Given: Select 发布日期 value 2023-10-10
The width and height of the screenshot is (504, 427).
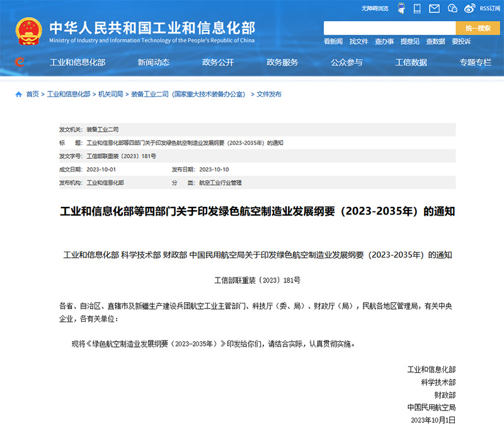Looking at the screenshot, I should point(214,170).
